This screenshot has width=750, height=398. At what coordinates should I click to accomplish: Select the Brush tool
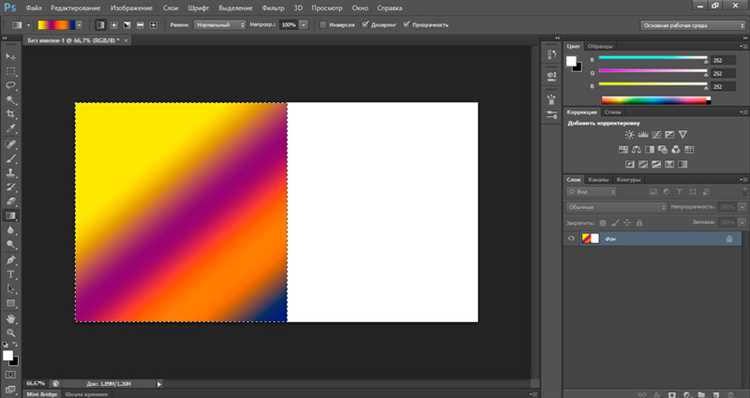(11, 158)
